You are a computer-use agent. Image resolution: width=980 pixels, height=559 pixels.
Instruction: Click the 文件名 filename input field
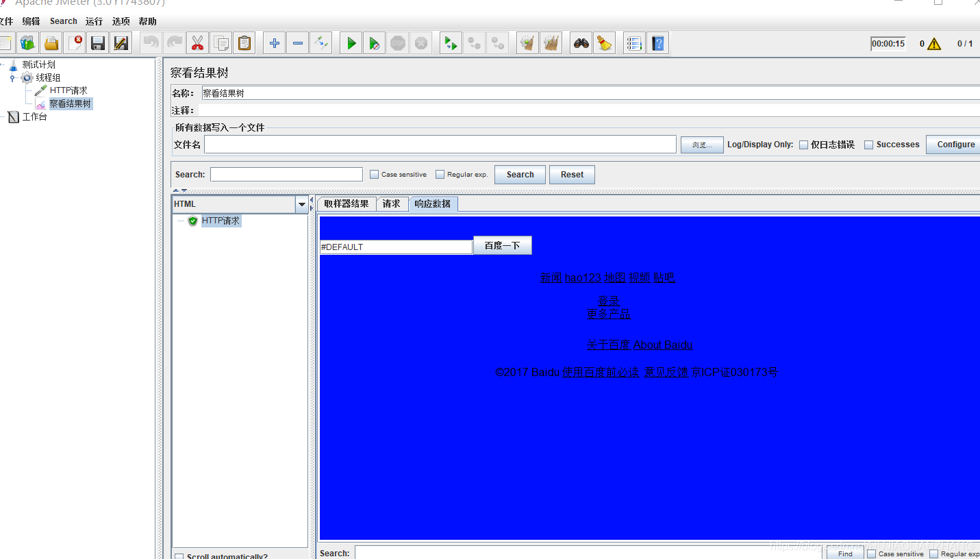(x=440, y=144)
